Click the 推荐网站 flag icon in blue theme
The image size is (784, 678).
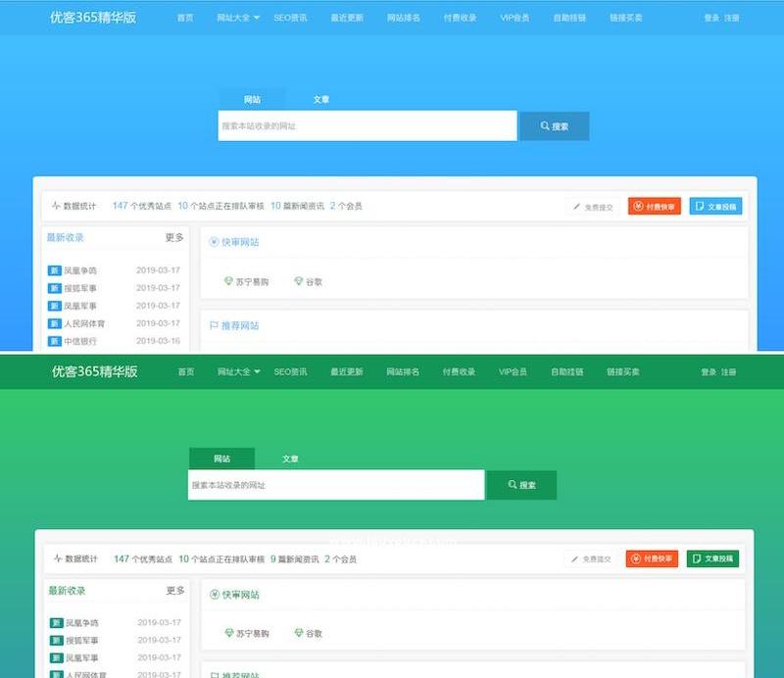click(x=214, y=325)
